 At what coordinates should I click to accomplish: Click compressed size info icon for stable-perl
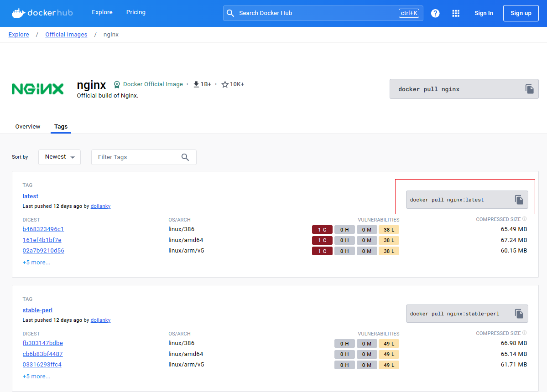click(524, 333)
